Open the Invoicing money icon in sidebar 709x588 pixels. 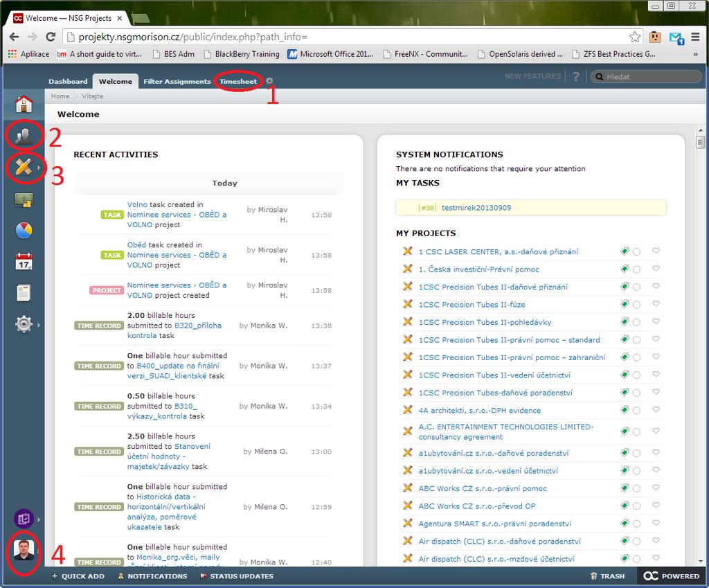[24, 199]
